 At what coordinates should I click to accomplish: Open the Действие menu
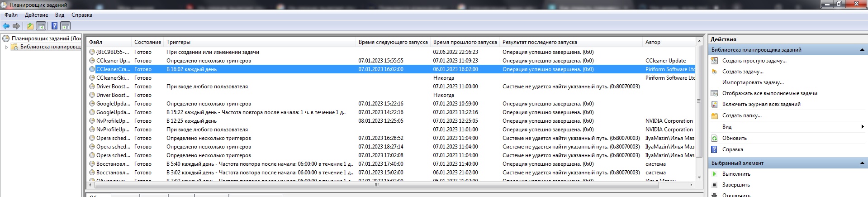click(x=36, y=15)
